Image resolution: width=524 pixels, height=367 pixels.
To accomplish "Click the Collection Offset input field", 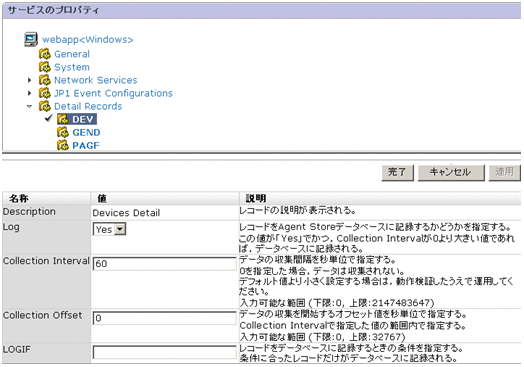I will (x=164, y=318).
